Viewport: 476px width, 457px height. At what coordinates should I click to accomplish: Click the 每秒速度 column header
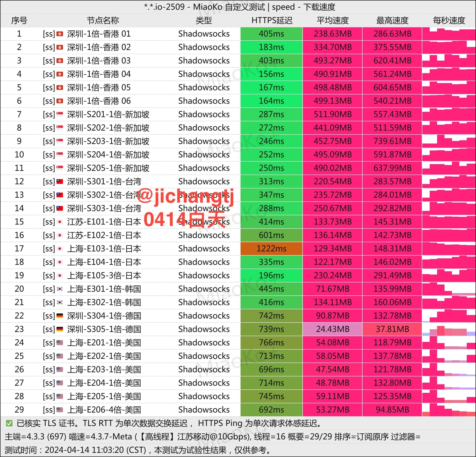point(449,20)
